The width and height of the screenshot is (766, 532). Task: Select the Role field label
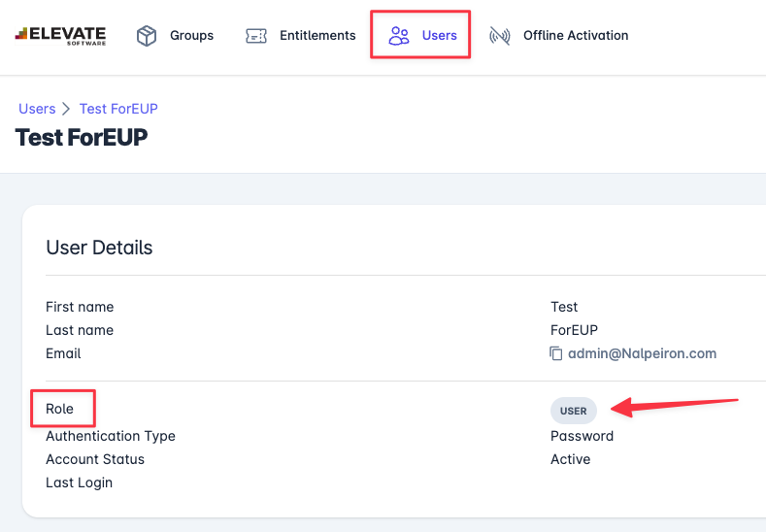pos(59,409)
